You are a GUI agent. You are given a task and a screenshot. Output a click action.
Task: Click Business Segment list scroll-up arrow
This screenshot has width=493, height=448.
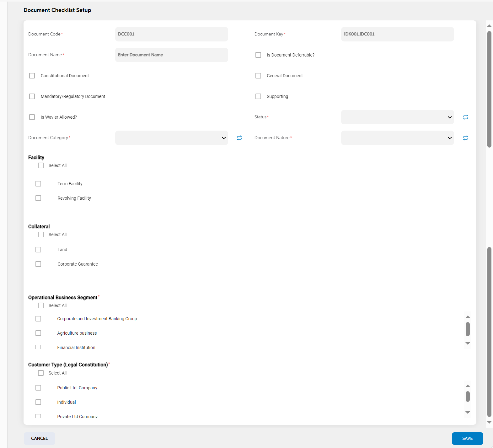coord(468,317)
